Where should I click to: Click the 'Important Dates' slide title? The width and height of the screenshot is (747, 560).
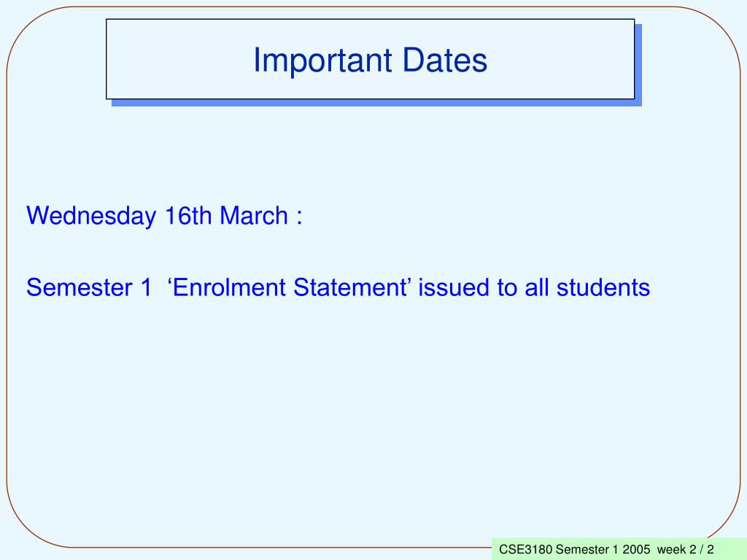coord(370,61)
